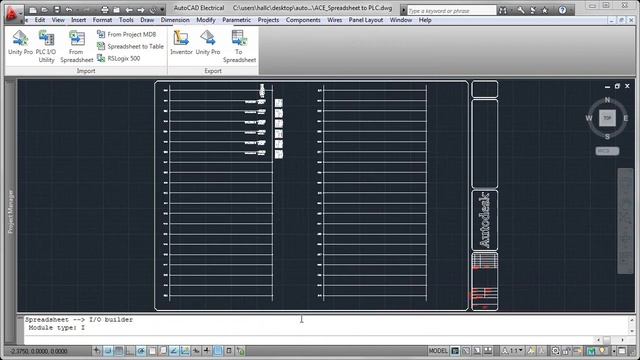This screenshot has height=360, width=640.
Task: Toggle Grid display in status bar
Action: 119,351
